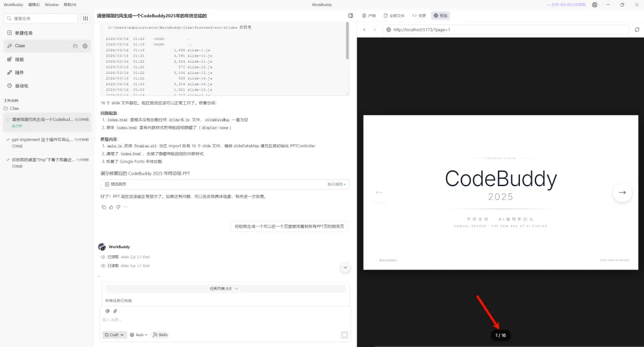Click the @ mention icon
Viewport: 644px width, 347px height.
coord(107,311)
